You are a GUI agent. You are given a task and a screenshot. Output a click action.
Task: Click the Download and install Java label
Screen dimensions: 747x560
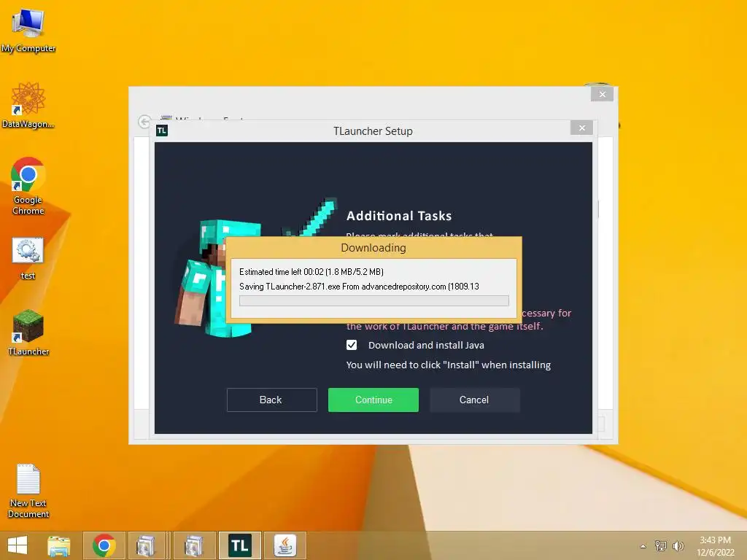[x=426, y=345]
